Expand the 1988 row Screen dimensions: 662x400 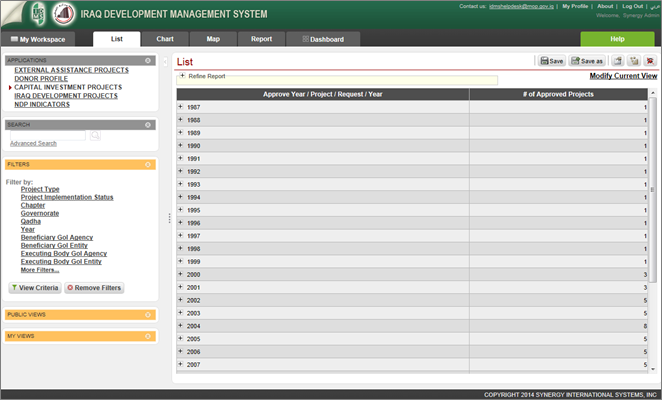[x=181, y=120]
